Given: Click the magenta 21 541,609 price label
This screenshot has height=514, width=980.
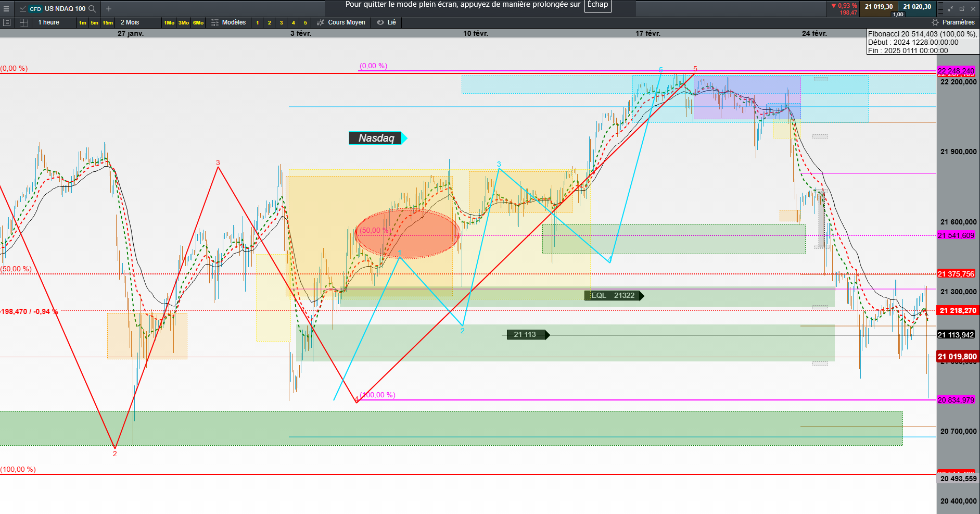Looking at the screenshot, I should click(x=956, y=235).
